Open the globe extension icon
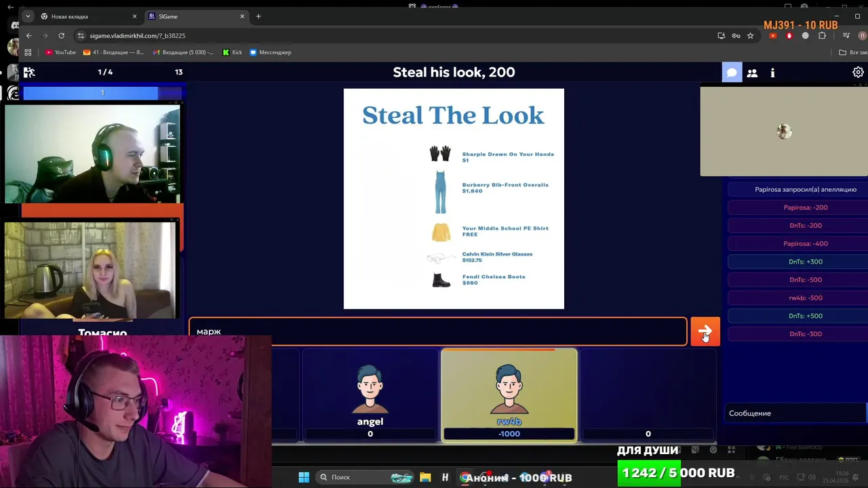This screenshot has width=868, height=488. tap(806, 35)
